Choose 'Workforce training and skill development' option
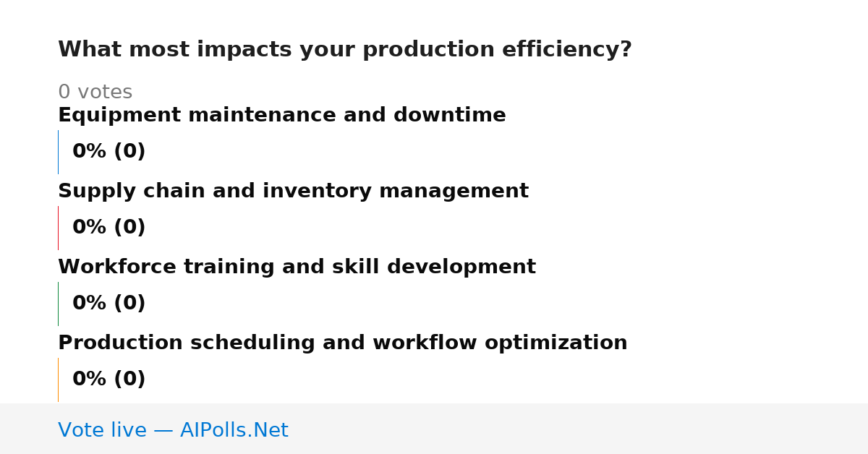Image resolution: width=868 pixels, height=454 pixels. pos(297,267)
